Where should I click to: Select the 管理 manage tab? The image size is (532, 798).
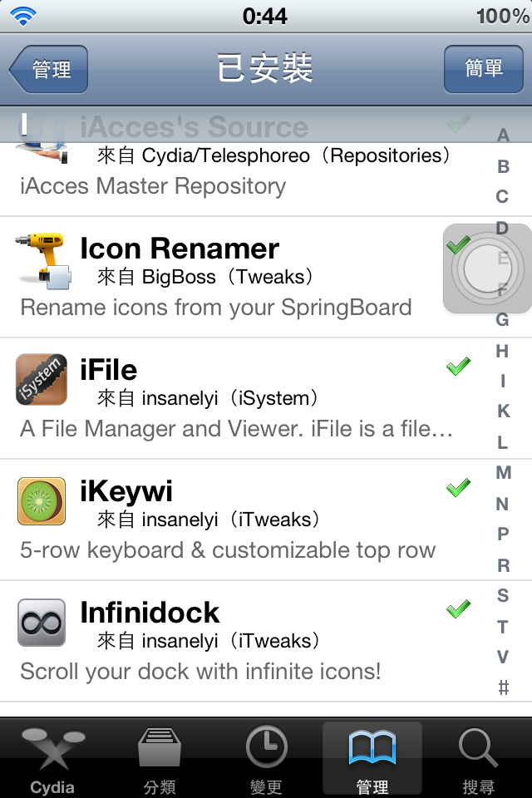[x=372, y=760]
